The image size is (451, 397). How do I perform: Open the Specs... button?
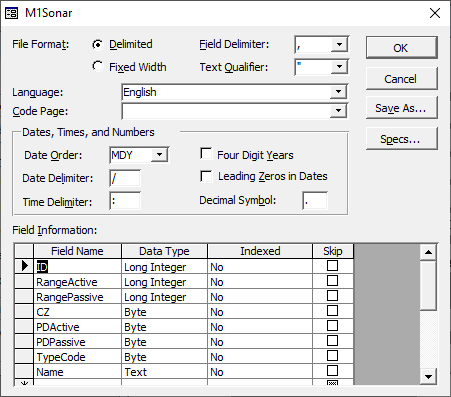point(401,139)
